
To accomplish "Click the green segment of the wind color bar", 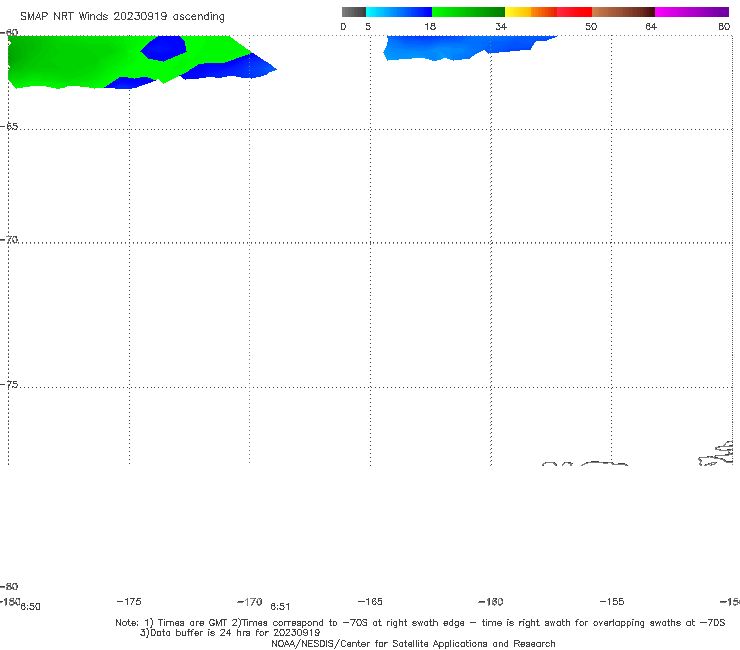I will pos(468,12).
